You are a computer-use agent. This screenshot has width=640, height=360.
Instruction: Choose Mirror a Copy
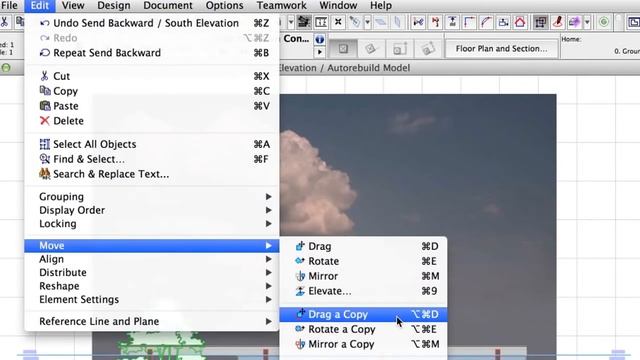(x=363, y=344)
